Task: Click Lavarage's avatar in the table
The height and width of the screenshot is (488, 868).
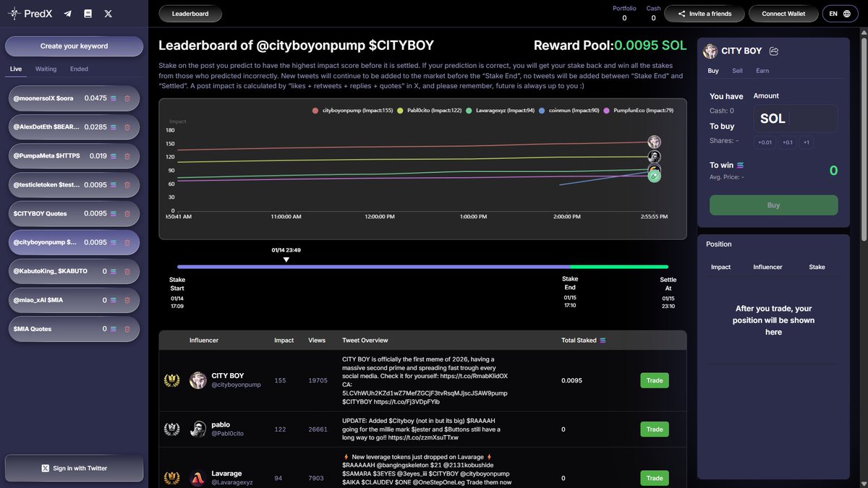Action: (x=198, y=478)
